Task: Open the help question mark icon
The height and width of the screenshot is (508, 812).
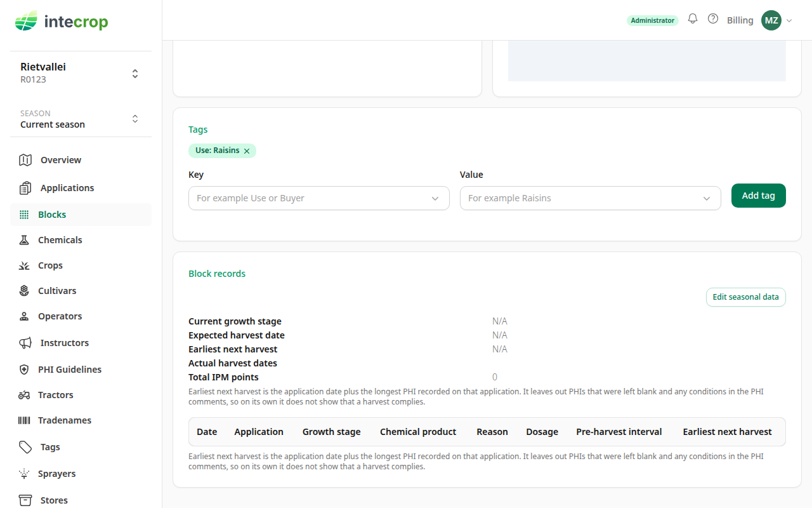Action: [713, 19]
